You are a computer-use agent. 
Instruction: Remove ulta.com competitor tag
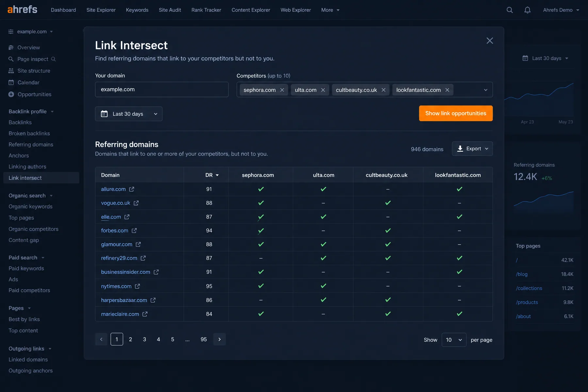click(x=323, y=90)
